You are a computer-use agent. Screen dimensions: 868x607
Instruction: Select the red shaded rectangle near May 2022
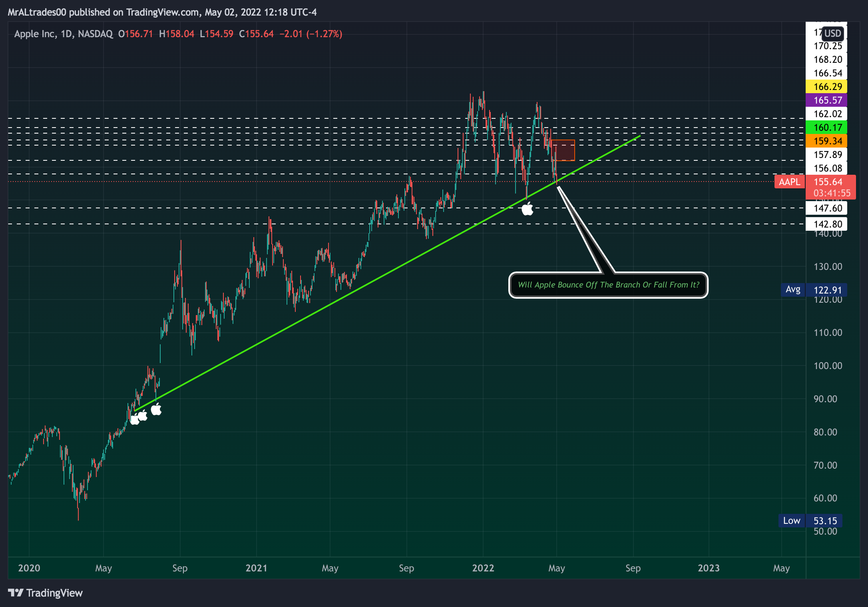pyautogui.click(x=563, y=150)
